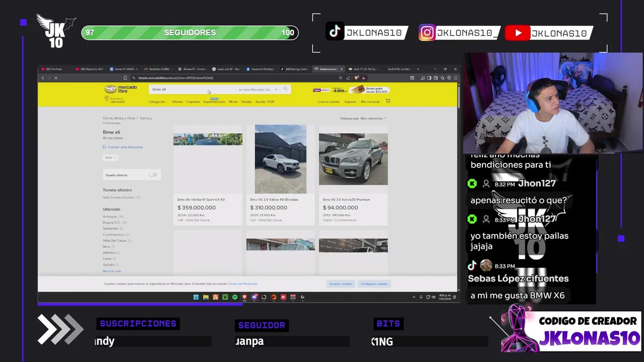The width and height of the screenshot is (644, 362).
Task: Expand the Categorías menu
Action: pos(157,102)
